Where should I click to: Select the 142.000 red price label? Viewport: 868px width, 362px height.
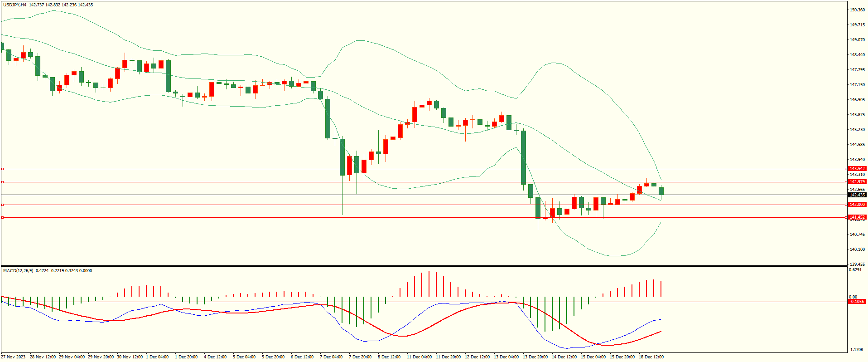pos(857,205)
